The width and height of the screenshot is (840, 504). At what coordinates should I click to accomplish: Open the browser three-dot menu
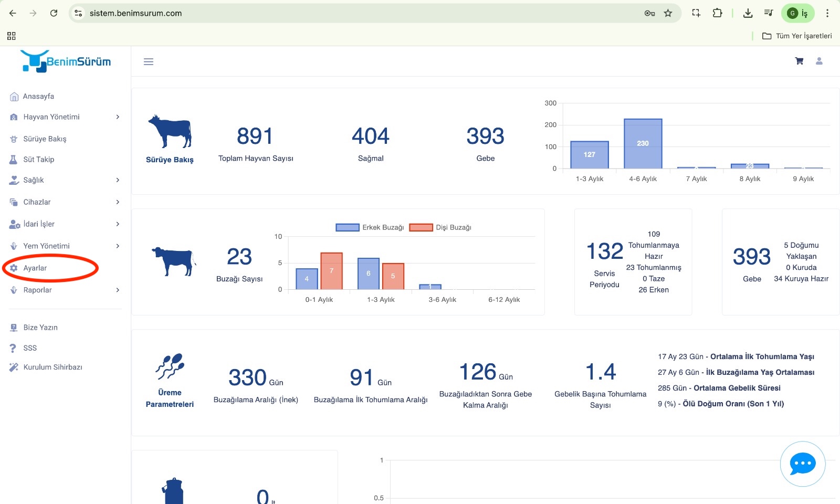click(x=827, y=13)
